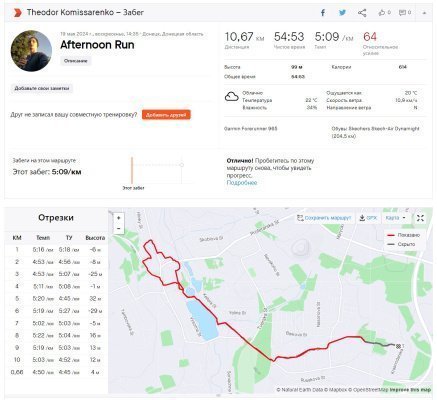
Task: Open the share options icon
Action: point(362,13)
